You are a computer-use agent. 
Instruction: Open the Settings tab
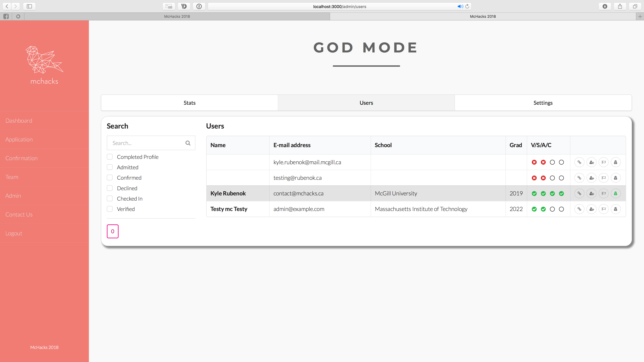543,103
